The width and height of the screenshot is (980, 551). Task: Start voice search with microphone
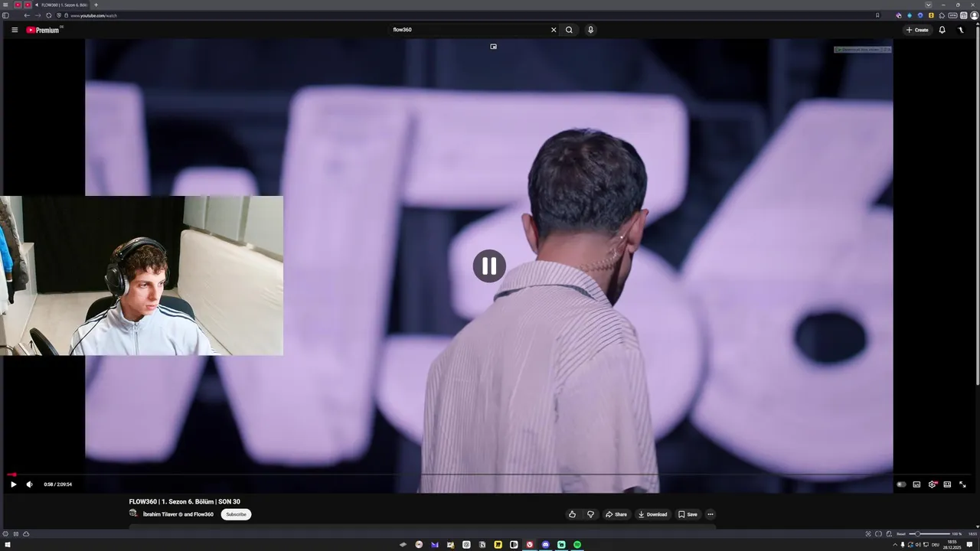pos(590,30)
